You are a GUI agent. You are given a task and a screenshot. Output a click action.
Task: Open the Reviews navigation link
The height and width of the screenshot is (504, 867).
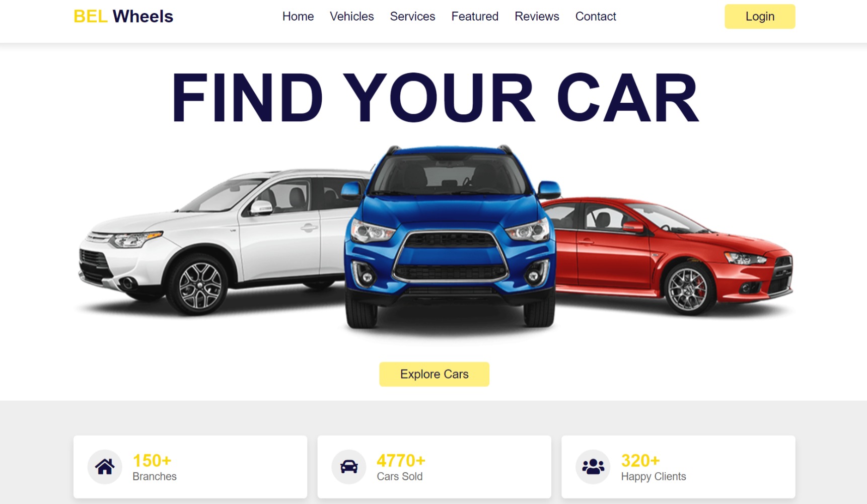[x=537, y=17]
